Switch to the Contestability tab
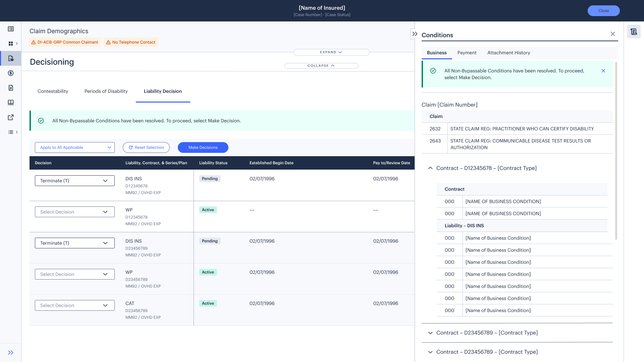This screenshot has height=362, width=644. tap(53, 91)
